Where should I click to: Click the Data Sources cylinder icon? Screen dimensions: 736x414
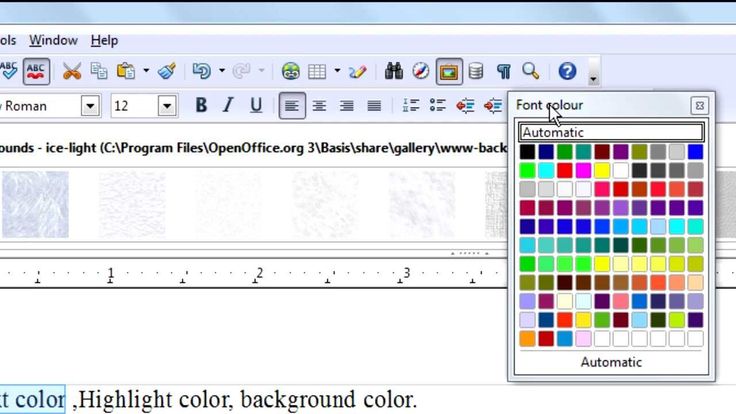[x=476, y=71]
